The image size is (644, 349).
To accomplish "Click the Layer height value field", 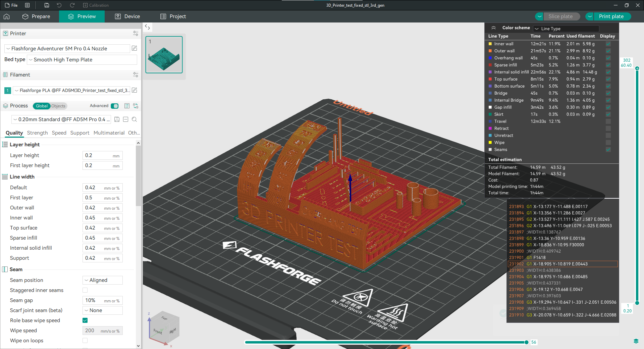I will (103, 155).
